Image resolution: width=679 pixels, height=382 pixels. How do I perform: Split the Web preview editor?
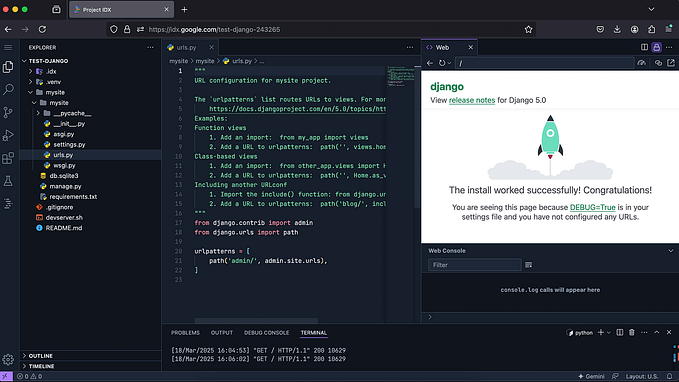tap(644, 47)
